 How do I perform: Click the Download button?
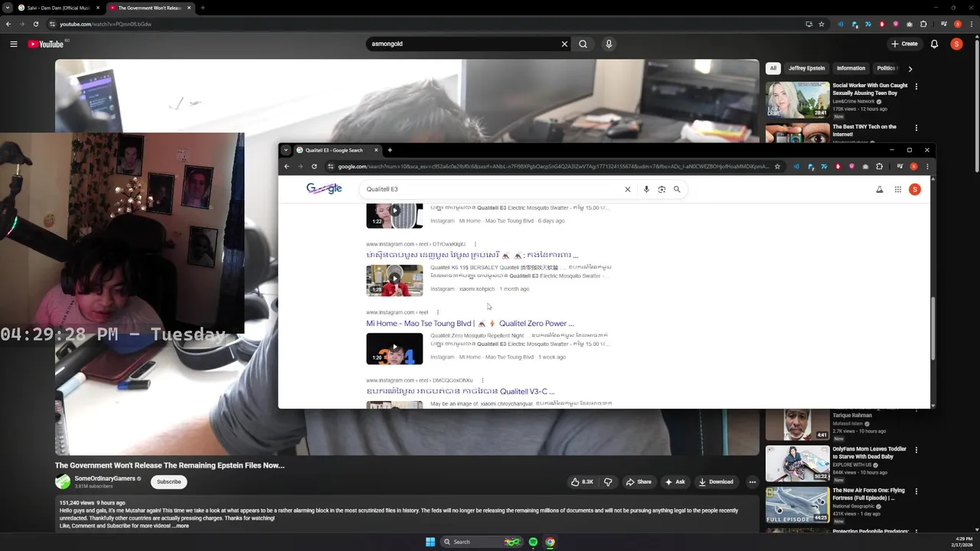point(716,481)
